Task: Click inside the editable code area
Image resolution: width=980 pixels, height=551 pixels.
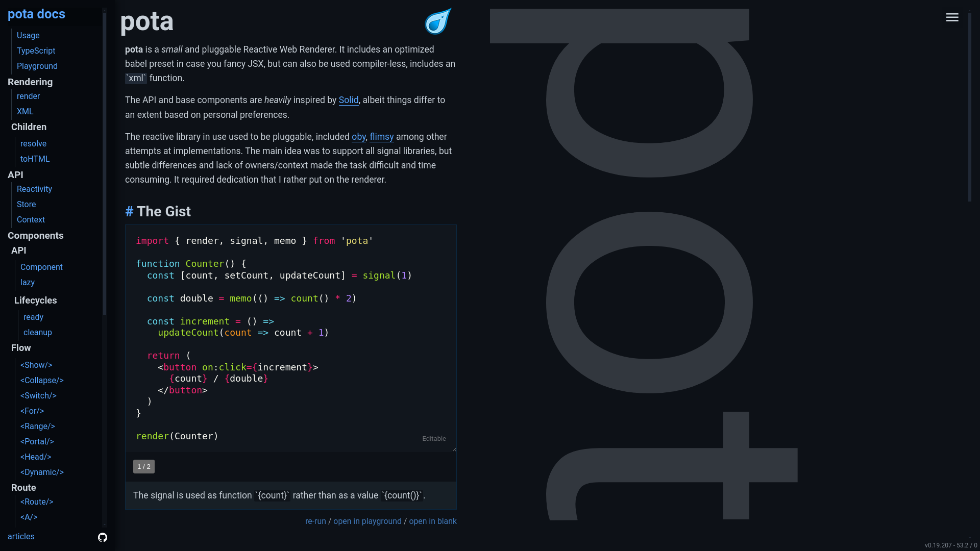Action: pos(291,338)
